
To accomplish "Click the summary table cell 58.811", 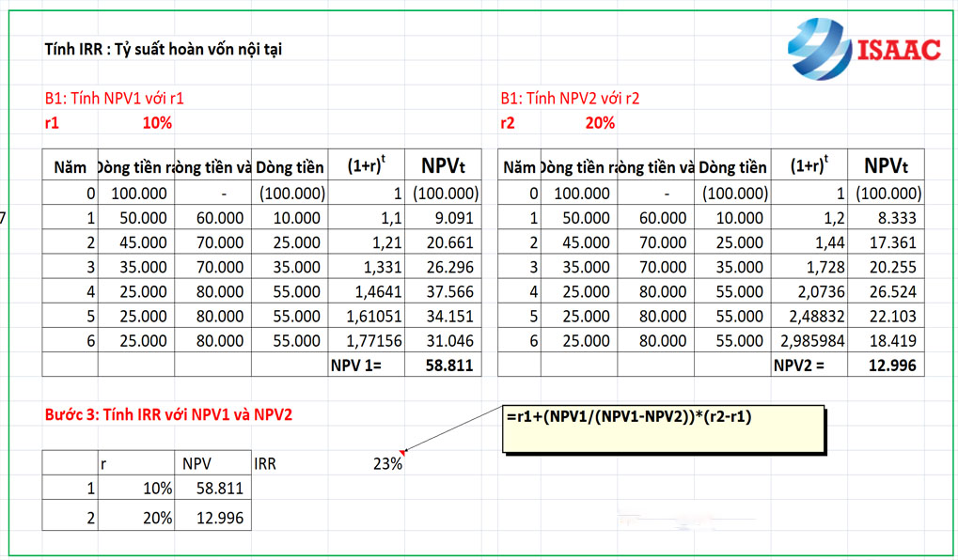I will pyautogui.click(x=212, y=488).
